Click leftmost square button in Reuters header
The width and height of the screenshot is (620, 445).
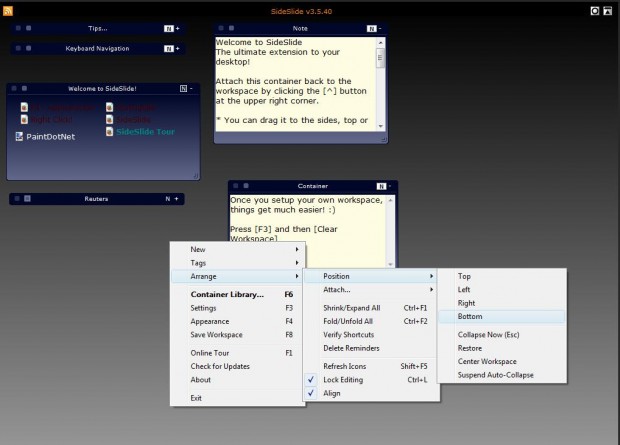[17, 199]
